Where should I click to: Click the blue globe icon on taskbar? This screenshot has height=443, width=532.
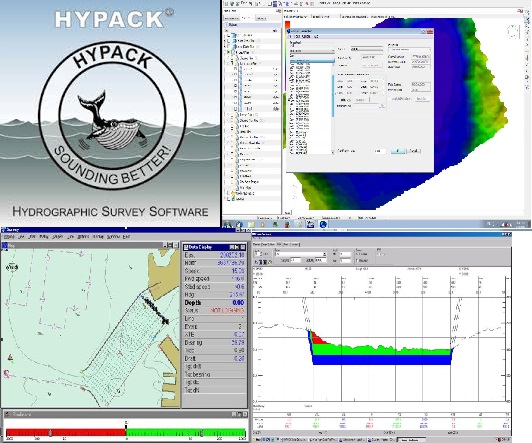pos(323,224)
